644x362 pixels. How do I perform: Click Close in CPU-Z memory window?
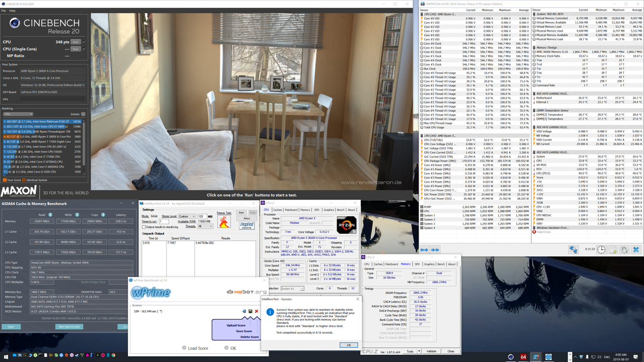pyautogui.click(x=451, y=351)
